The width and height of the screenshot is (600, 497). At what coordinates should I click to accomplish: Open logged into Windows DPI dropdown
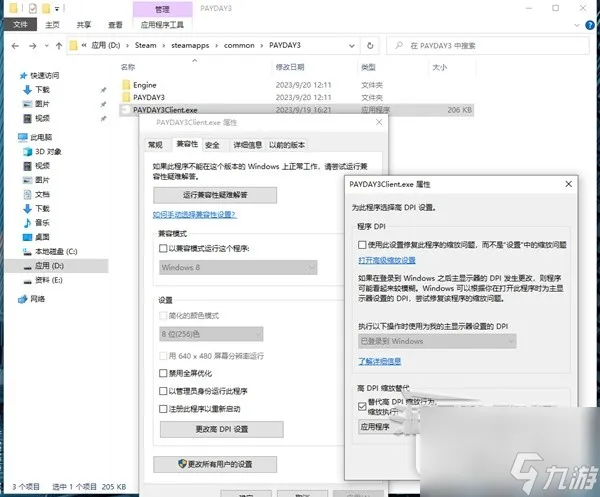click(437, 341)
